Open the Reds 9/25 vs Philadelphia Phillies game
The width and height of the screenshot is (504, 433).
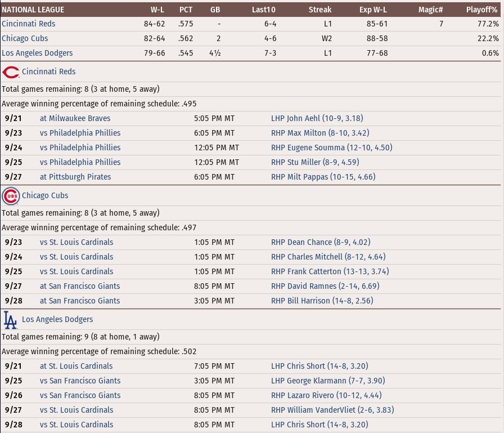(x=80, y=162)
